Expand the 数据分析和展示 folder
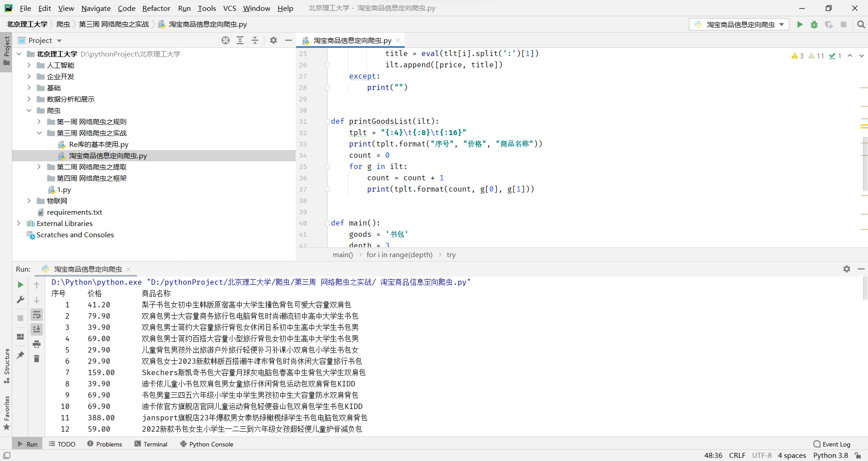 (29, 99)
